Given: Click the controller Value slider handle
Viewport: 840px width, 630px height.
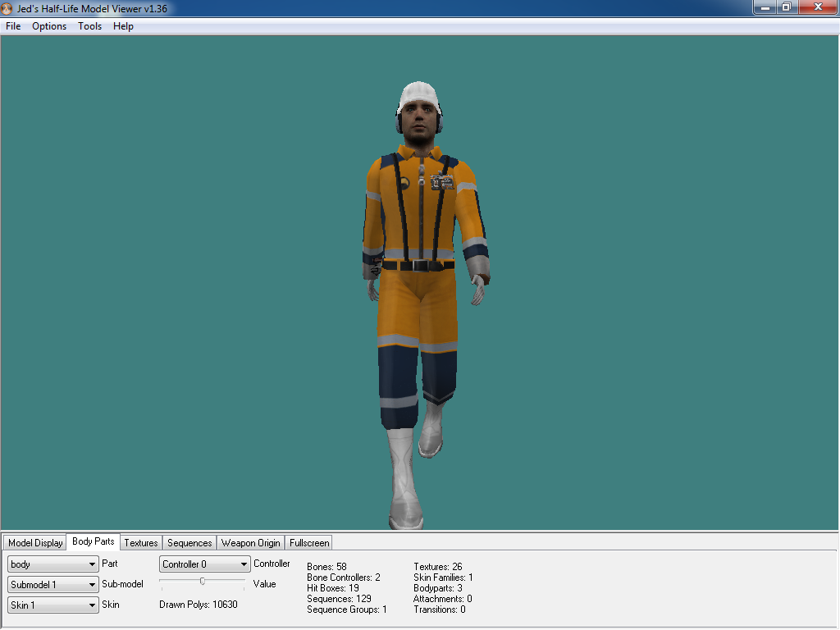Looking at the screenshot, I should [x=203, y=582].
